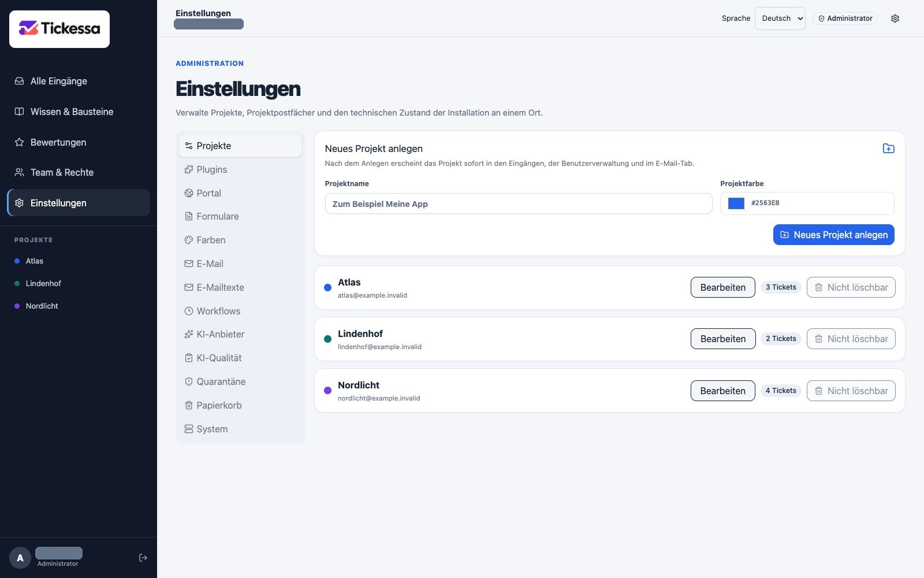This screenshot has height=578, width=924.
Task: Open the E-Mail settings tab
Action: pos(240,264)
